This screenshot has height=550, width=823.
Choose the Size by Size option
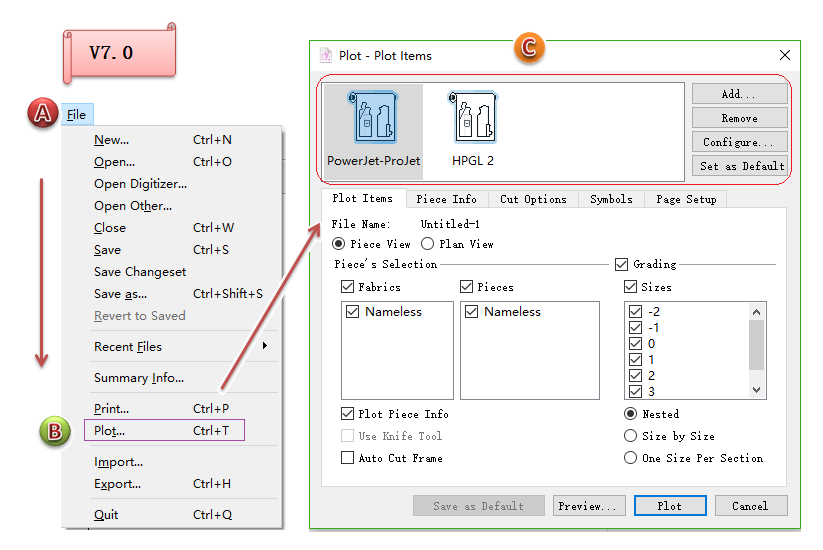click(630, 436)
